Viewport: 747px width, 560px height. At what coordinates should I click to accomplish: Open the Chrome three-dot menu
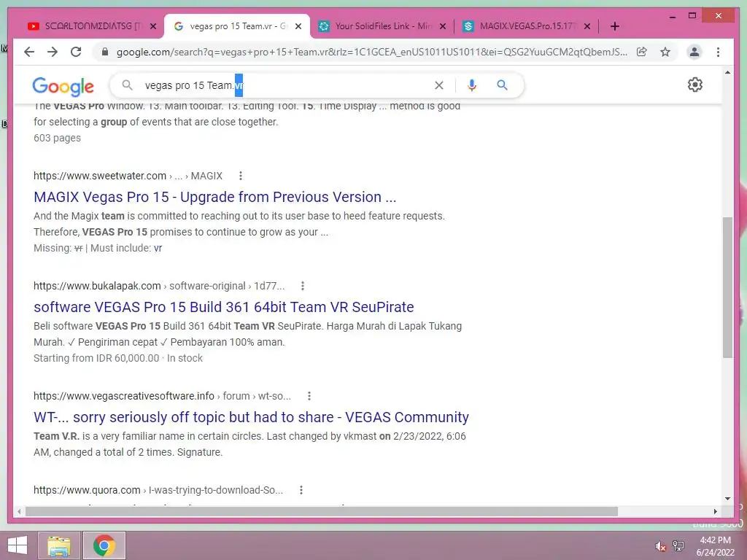718,52
